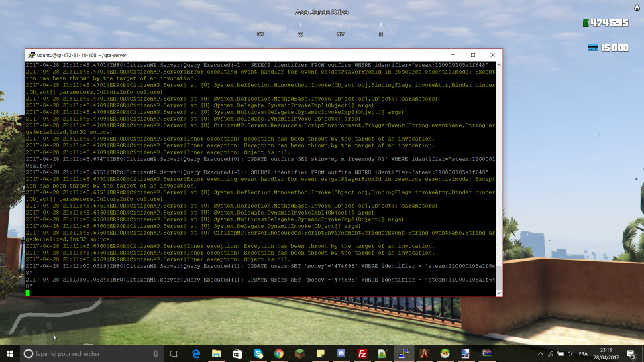644x362 pixels.
Task: Click the terminal scrollbar up arrow
Action: click(499, 65)
